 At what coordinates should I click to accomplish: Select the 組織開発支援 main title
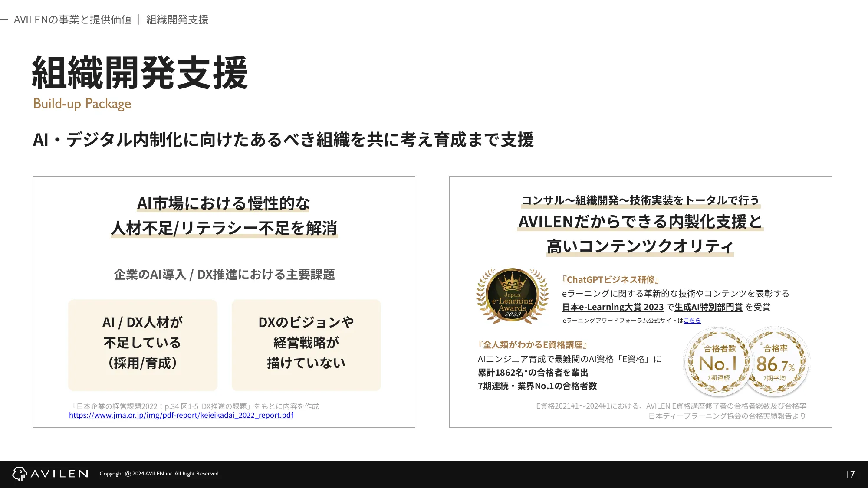click(140, 73)
